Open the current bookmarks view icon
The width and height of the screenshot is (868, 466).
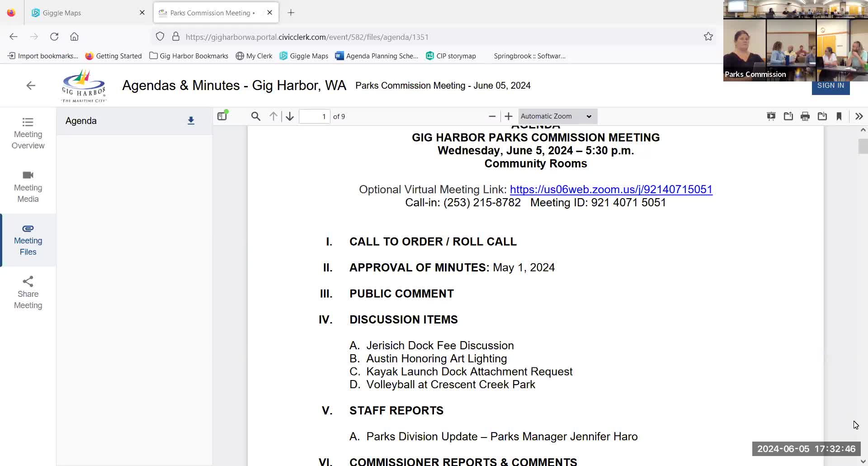[x=840, y=116]
